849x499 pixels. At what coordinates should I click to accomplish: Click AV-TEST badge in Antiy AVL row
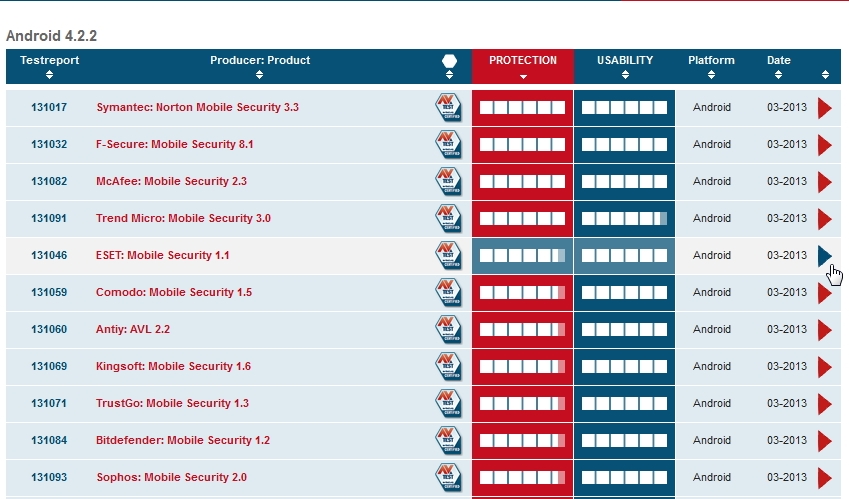tap(448, 330)
